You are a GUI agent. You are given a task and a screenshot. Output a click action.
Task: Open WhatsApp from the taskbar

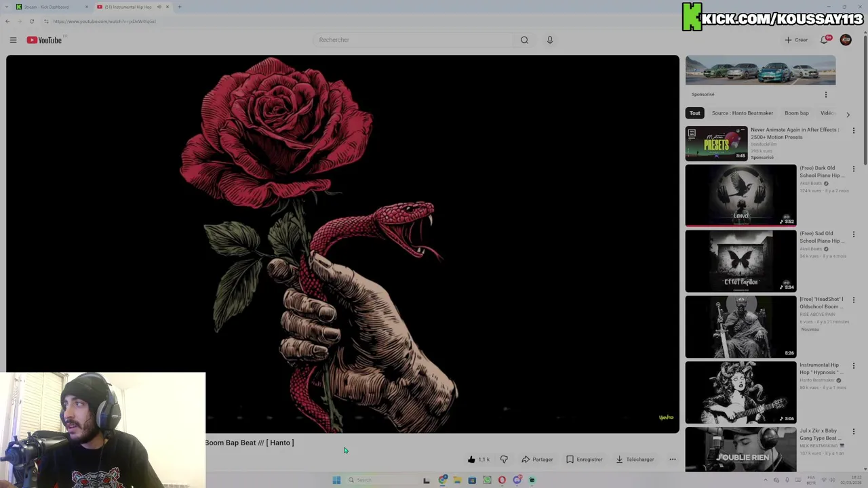487,480
